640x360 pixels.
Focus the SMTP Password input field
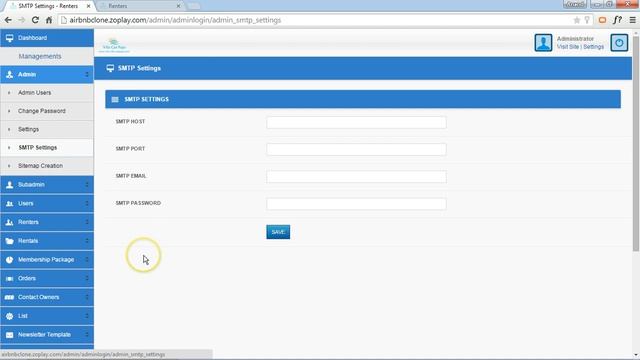click(x=356, y=204)
